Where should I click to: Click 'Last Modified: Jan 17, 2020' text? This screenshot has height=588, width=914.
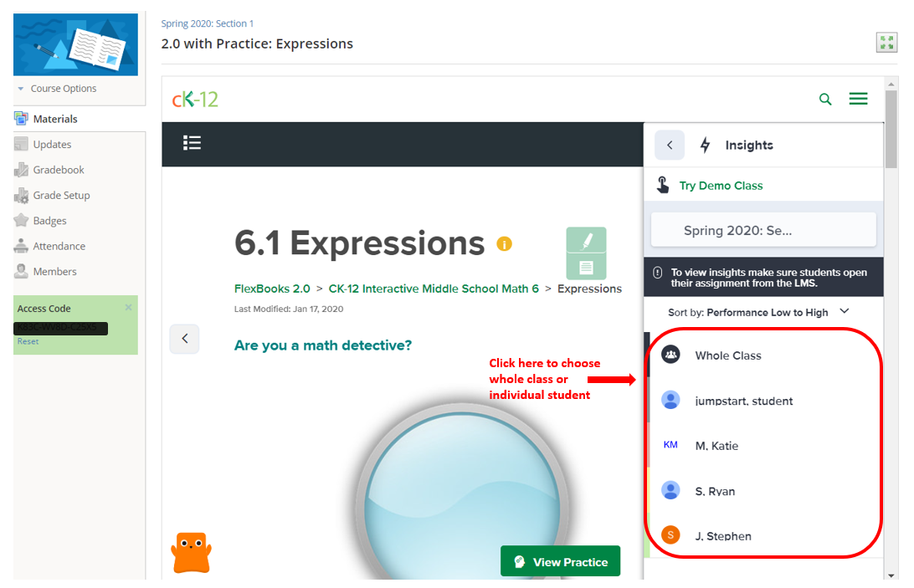click(289, 309)
